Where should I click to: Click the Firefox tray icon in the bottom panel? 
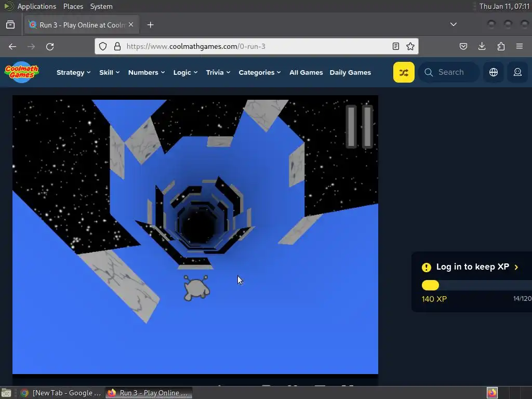point(492,393)
